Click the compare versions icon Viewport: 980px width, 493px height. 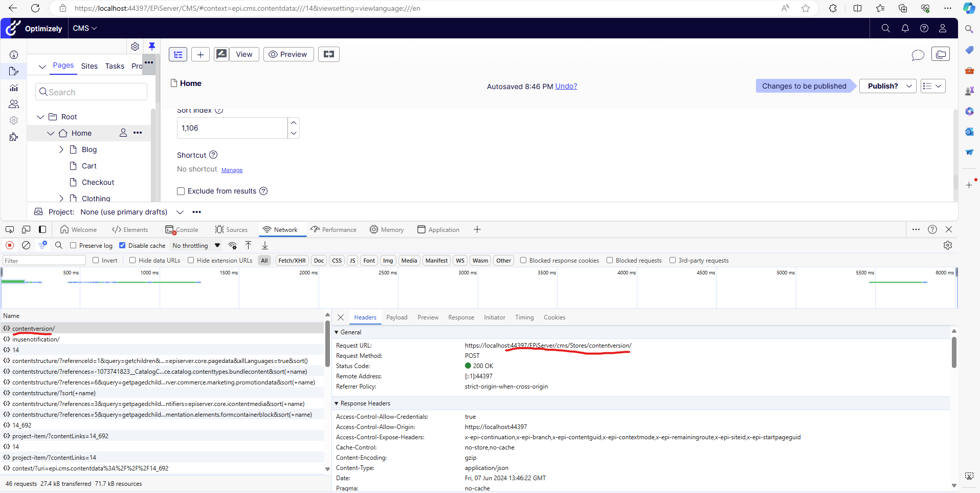pyautogui.click(x=328, y=54)
